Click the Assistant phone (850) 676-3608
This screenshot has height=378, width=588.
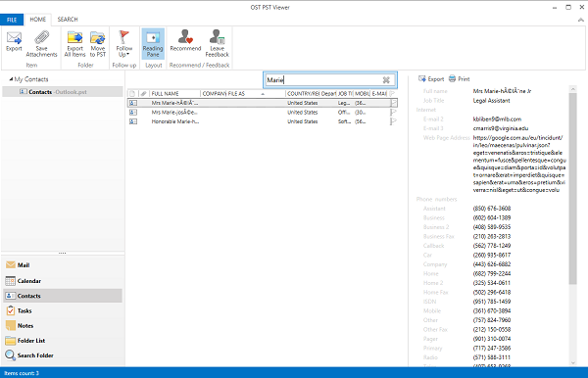pos(492,209)
